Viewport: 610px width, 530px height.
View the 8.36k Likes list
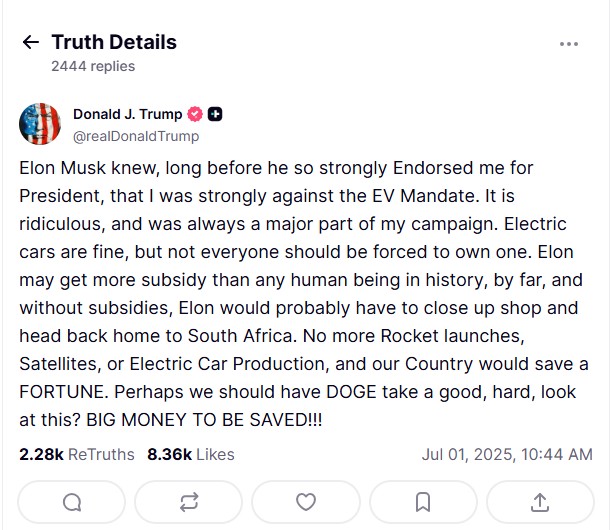(190, 454)
